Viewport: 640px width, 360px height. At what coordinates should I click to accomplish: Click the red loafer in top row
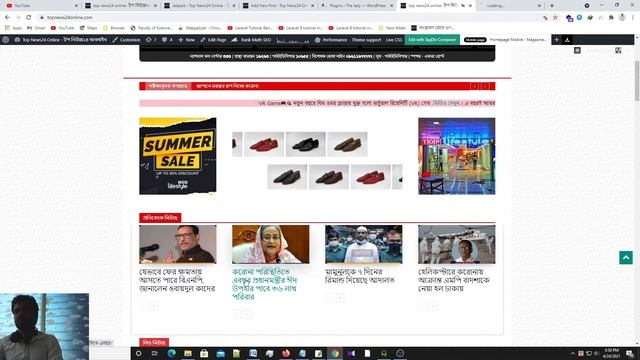(264, 144)
